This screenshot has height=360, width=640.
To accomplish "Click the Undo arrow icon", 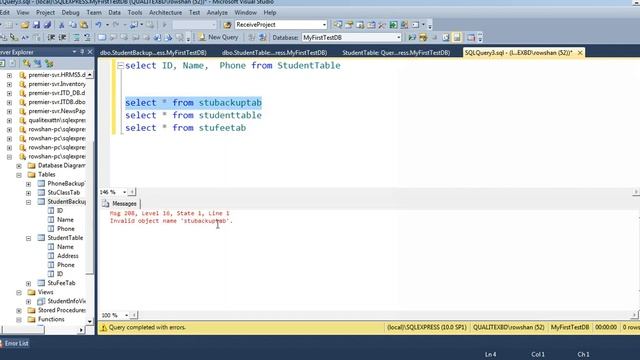I will pos(98,25).
